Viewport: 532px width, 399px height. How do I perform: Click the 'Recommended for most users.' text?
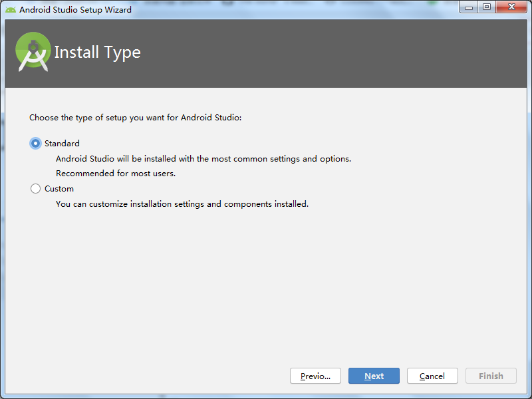point(116,174)
